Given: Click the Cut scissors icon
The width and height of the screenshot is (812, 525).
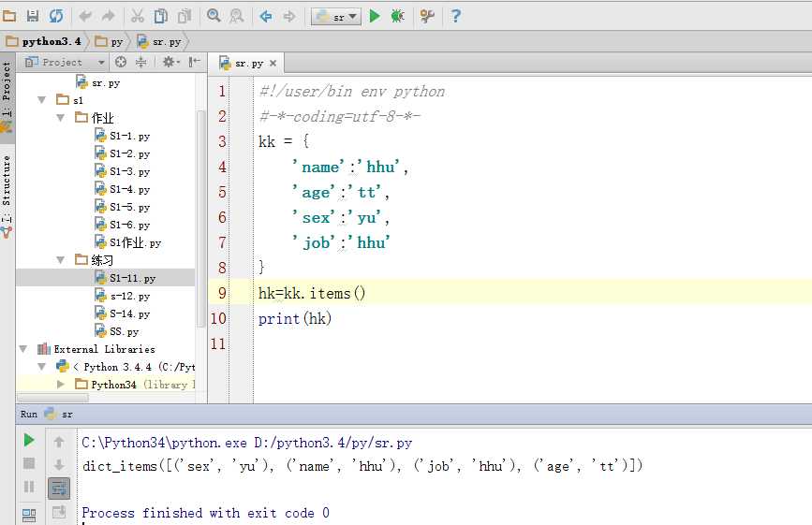Looking at the screenshot, I should (x=138, y=17).
